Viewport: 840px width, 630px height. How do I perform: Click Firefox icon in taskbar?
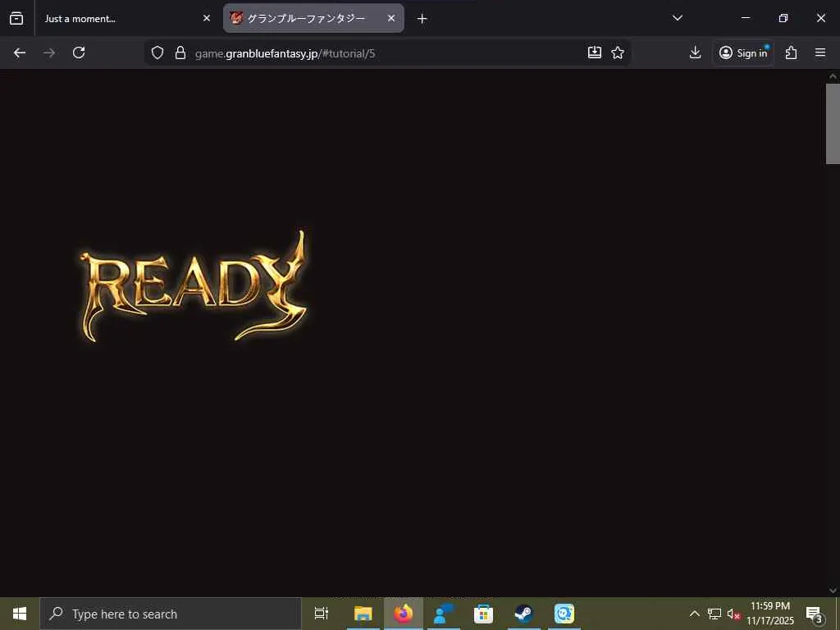[x=404, y=614]
